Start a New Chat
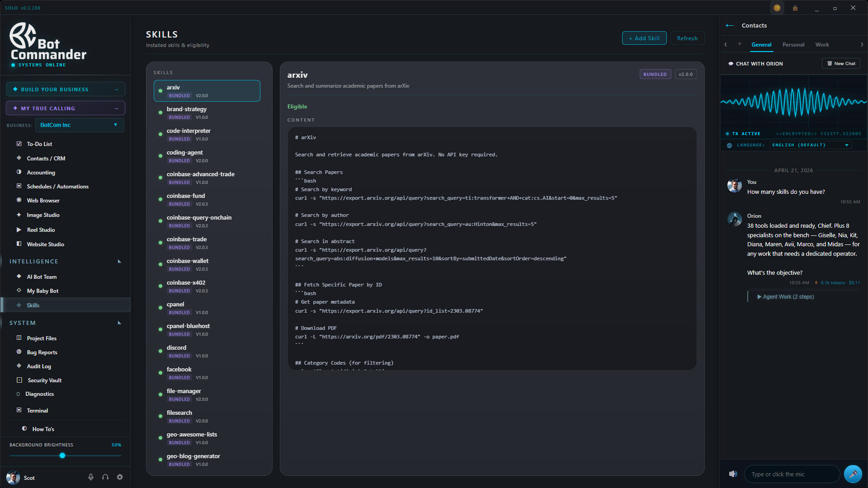868x488 pixels. pyautogui.click(x=841, y=64)
